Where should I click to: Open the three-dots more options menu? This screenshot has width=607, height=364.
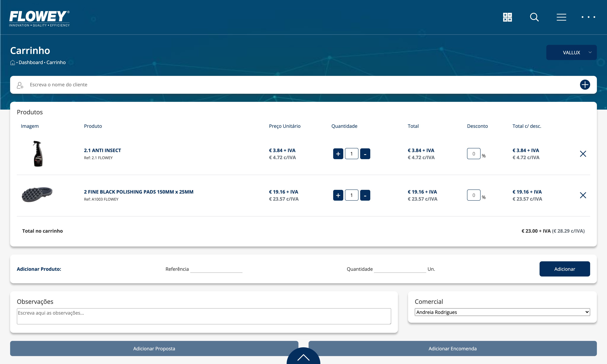[588, 17]
